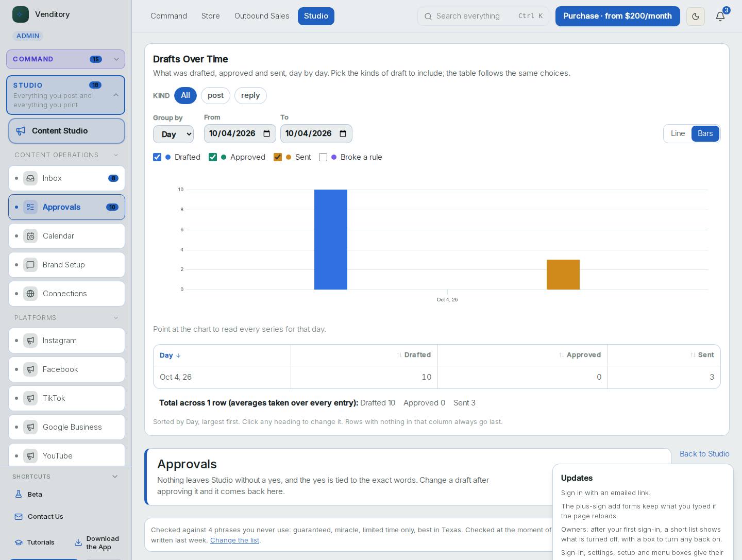This screenshot has height=560, width=742.
Task: Uncheck the Approved series checkbox
Action: tap(213, 157)
